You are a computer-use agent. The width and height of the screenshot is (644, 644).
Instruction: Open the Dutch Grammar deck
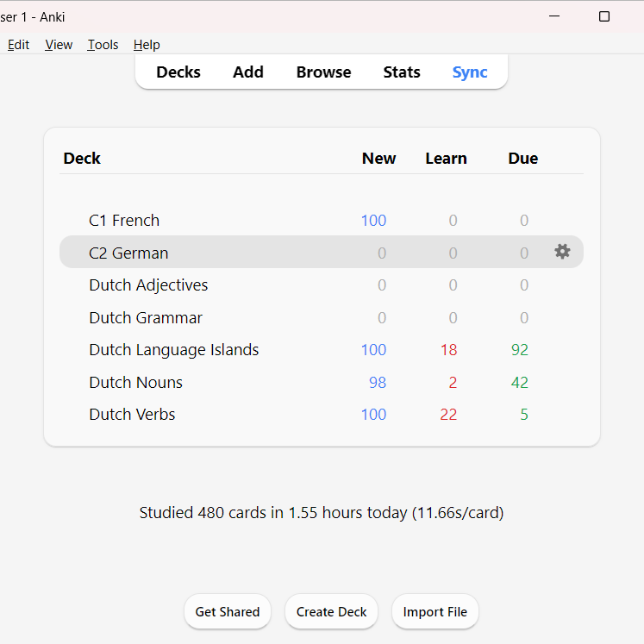pyautogui.click(x=146, y=318)
